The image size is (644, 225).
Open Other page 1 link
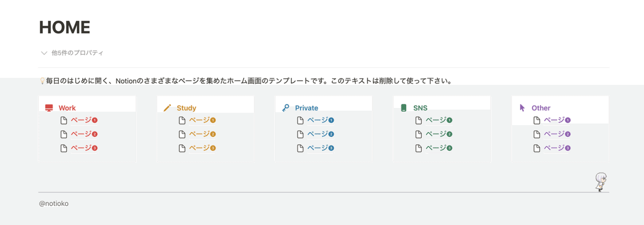[557, 120]
